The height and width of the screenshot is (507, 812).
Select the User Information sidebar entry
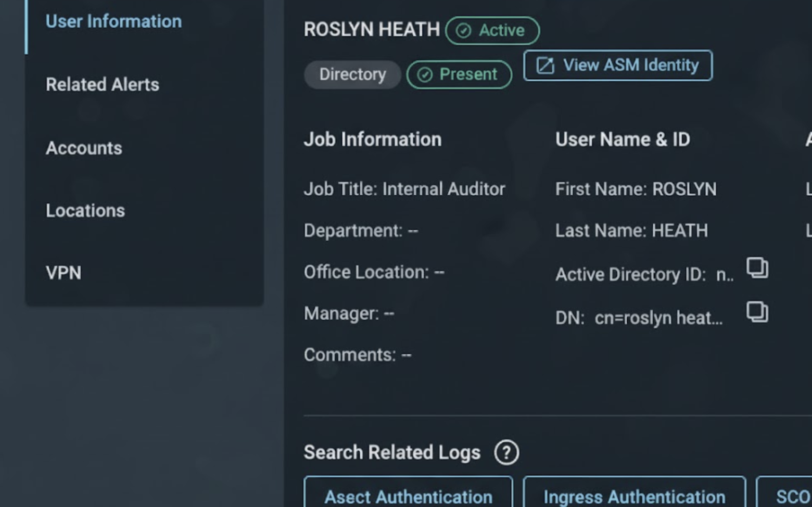click(x=113, y=21)
